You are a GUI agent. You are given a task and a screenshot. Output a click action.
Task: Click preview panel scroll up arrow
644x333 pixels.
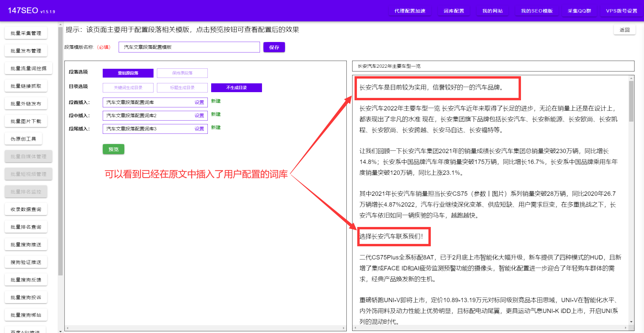[x=631, y=78]
